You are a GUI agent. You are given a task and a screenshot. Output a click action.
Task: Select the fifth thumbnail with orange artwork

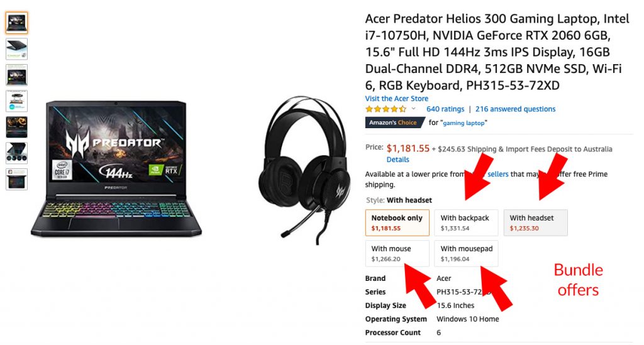click(17, 127)
